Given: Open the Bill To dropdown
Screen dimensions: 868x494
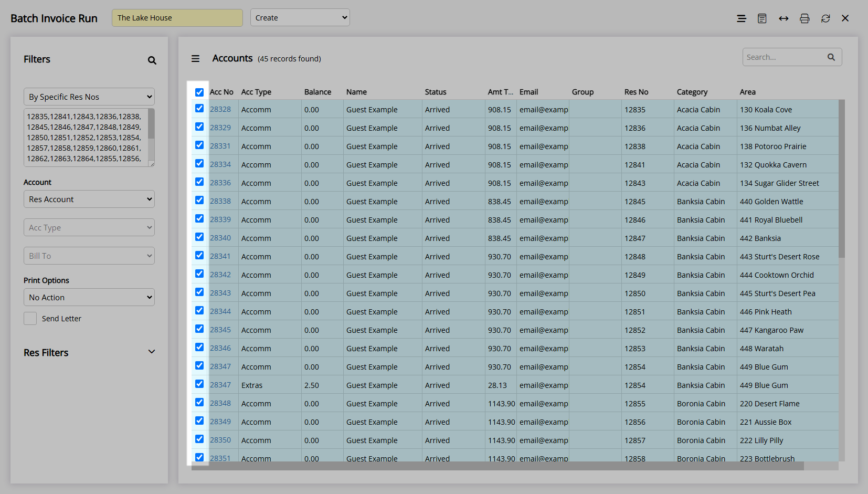Looking at the screenshot, I should pyautogui.click(x=89, y=256).
